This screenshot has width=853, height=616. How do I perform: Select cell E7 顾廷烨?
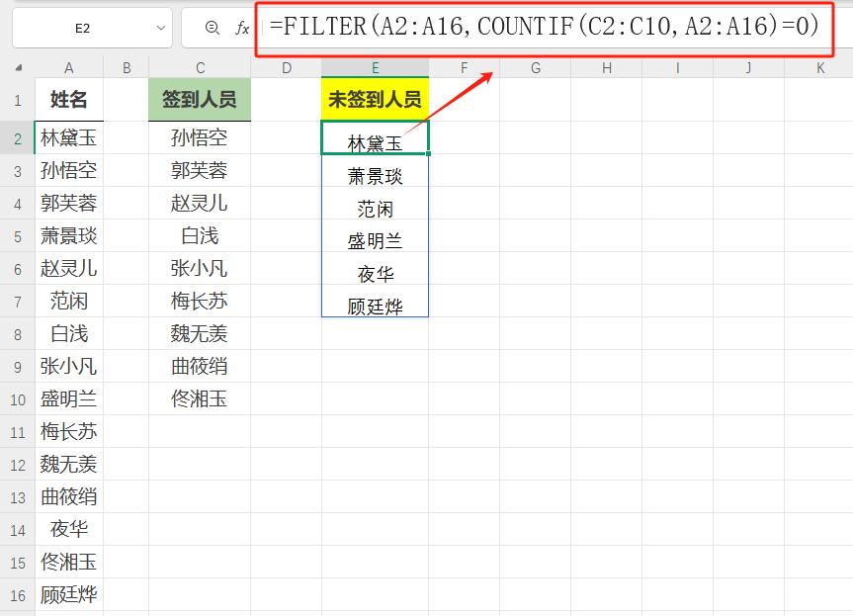click(x=375, y=301)
